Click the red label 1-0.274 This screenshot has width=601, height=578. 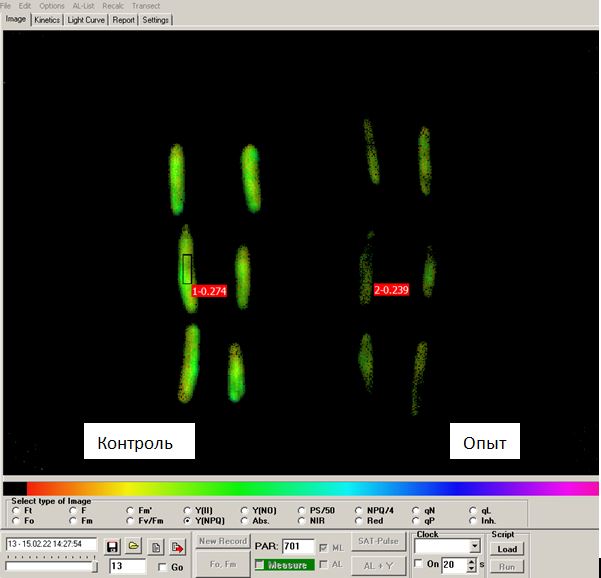[x=209, y=291]
